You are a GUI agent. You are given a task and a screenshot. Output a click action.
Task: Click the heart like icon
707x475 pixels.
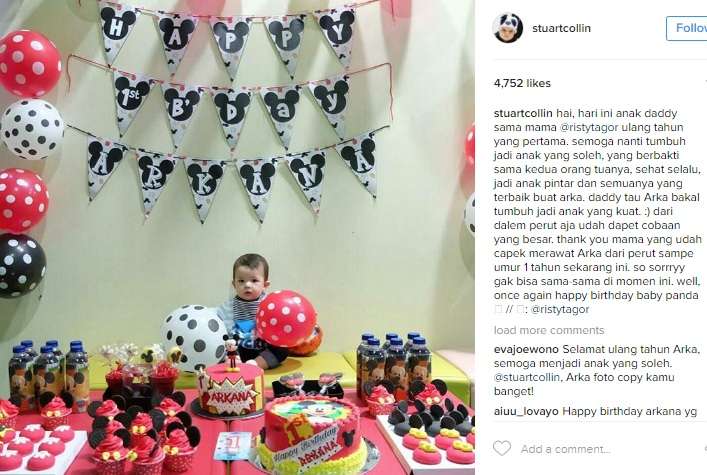[x=501, y=448]
